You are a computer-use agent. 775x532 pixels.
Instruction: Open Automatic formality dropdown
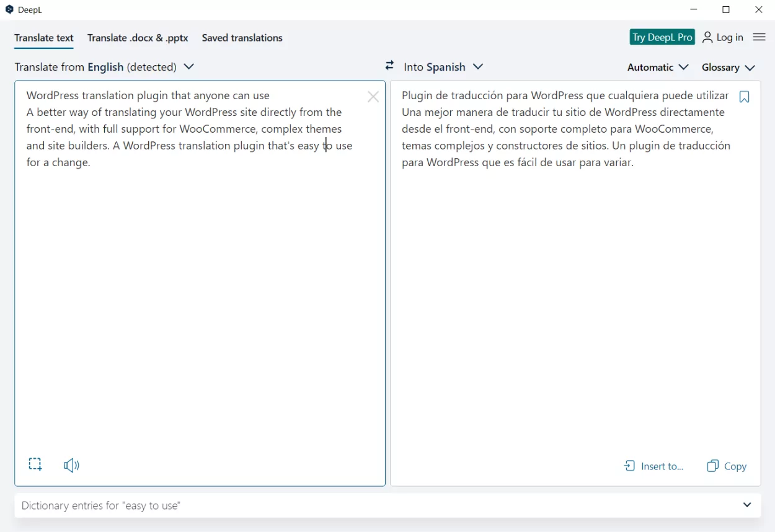[658, 67]
